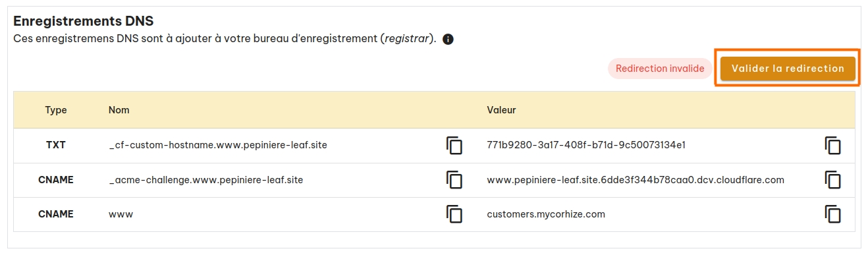Screen dimensions: 868x259
Task: Select the www name cell
Action: tap(121, 214)
